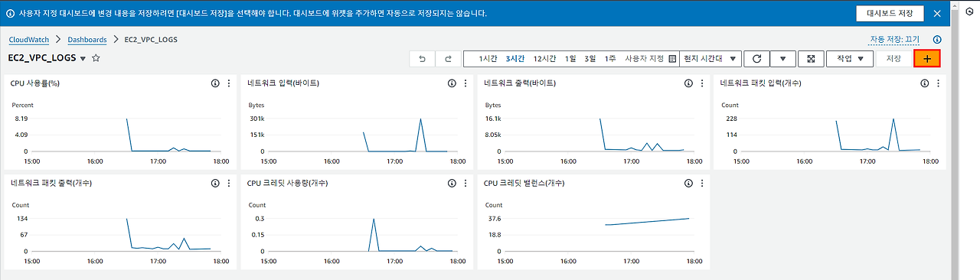Click the CPU 크레딧 사용량(개수) widget title
Image resolution: width=980 pixels, height=280 pixels.
coord(289,183)
